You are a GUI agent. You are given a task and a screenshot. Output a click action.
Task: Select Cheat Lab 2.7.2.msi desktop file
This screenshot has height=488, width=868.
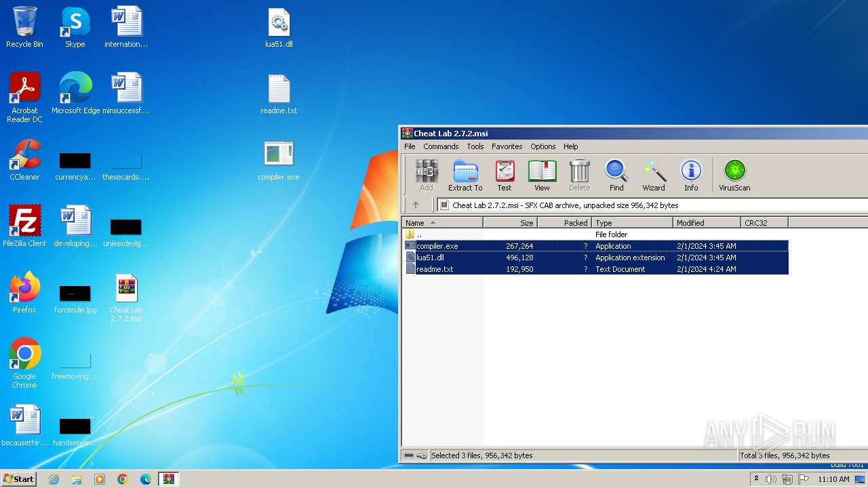coord(126,298)
